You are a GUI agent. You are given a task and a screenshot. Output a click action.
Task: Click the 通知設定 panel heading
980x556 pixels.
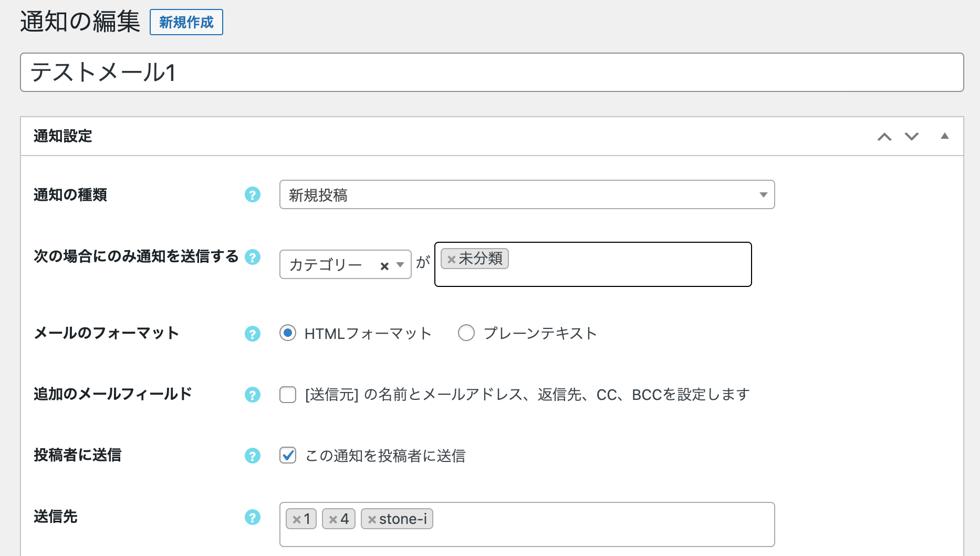(63, 136)
